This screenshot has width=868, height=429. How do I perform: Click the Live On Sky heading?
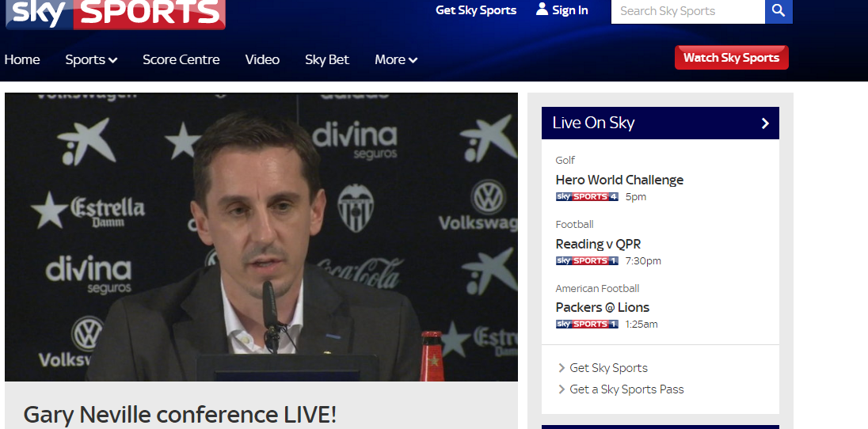(x=593, y=123)
